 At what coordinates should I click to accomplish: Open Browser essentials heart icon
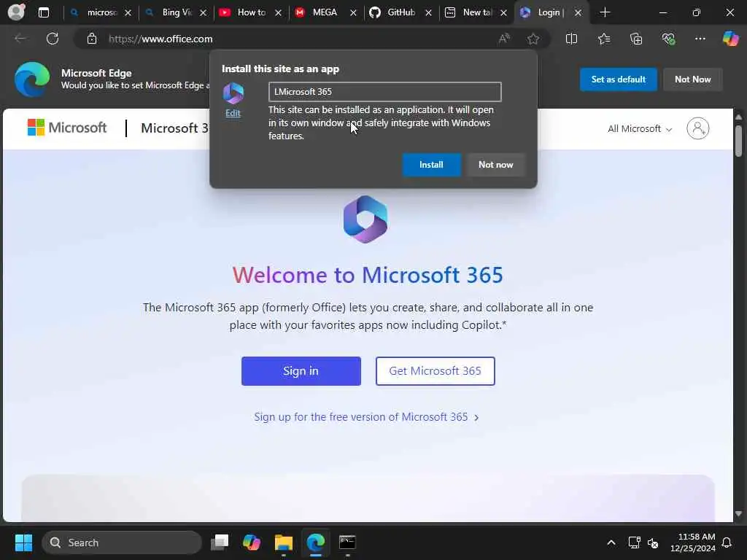pyautogui.click(x=668, y=39)
